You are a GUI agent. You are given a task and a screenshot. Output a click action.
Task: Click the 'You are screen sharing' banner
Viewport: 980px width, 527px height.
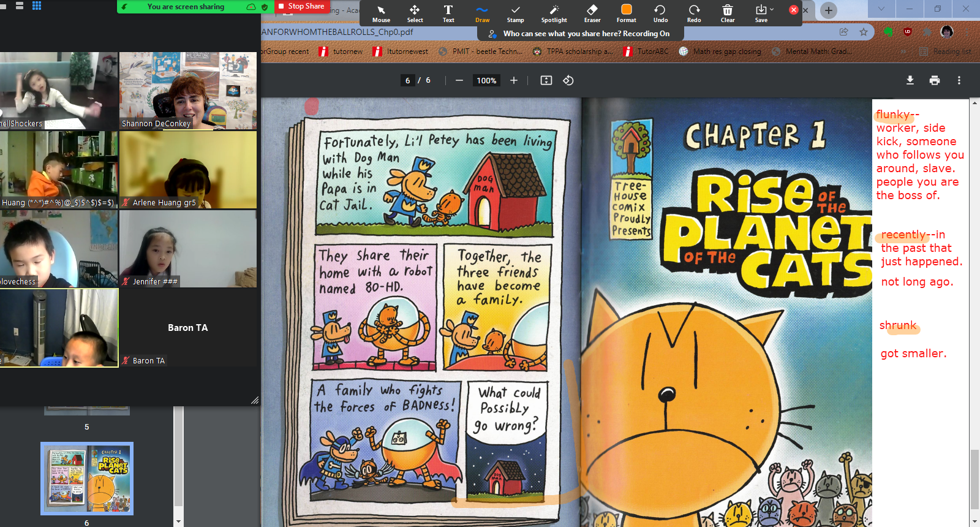coord(186,7)
